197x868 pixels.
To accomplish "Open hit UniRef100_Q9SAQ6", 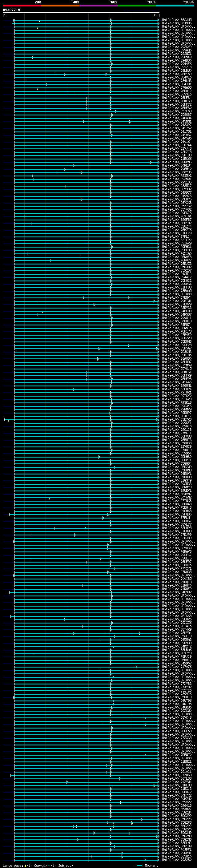I will click(x=177, y=50).
